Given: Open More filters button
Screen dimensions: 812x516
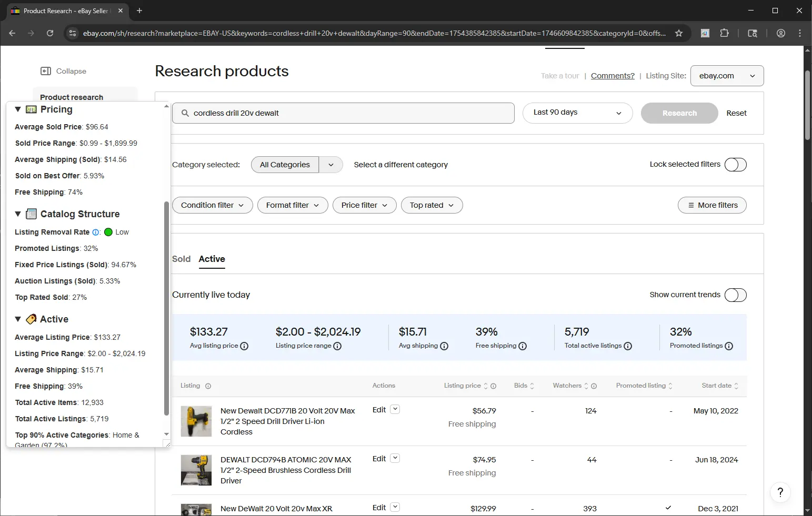Looking at the screenshot, I should (x=712, y=205).
